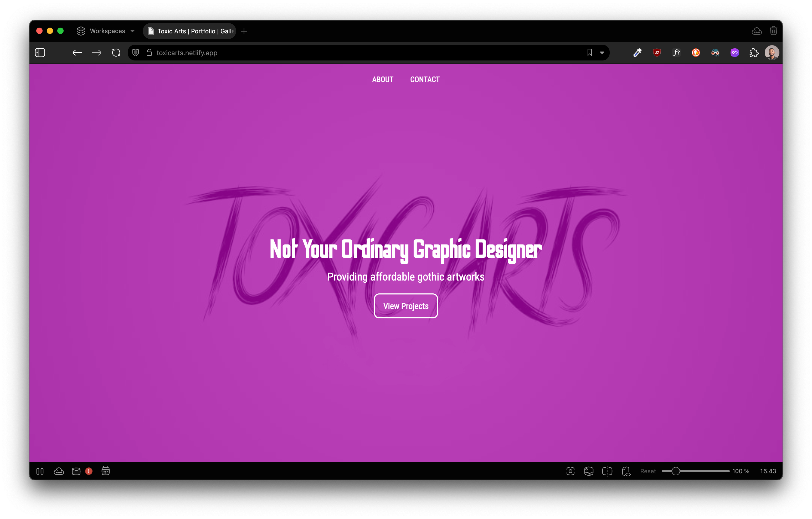Open synced tabs cloud icon in tab bar
Viewport: 812px width, 519px height.
[757, 31]
